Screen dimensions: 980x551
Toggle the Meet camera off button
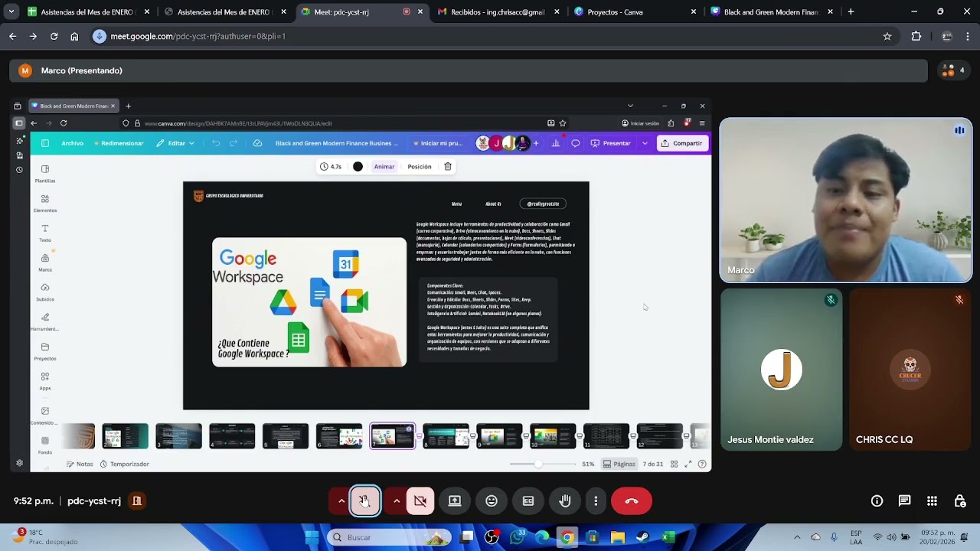coord(420,500)
